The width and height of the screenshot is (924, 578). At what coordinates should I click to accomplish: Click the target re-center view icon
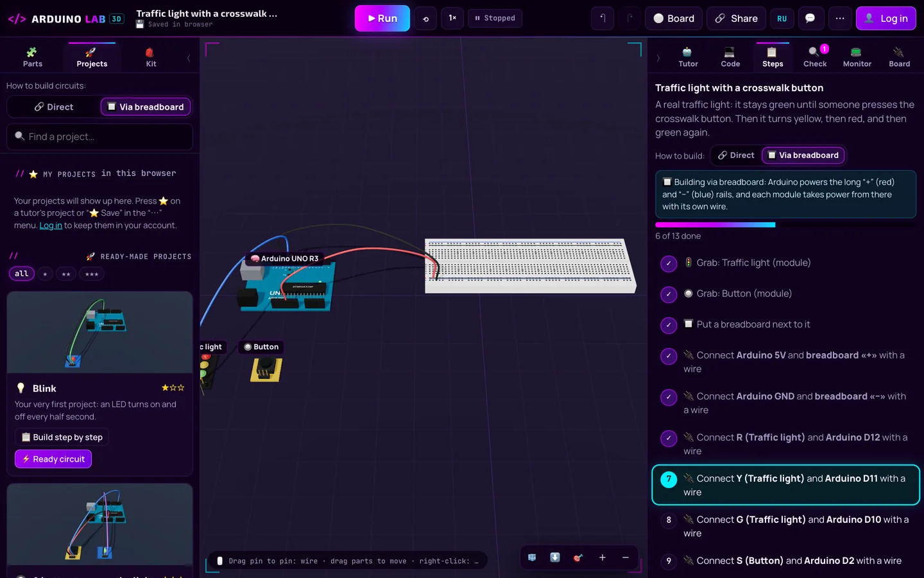click(x=578, y=557)
